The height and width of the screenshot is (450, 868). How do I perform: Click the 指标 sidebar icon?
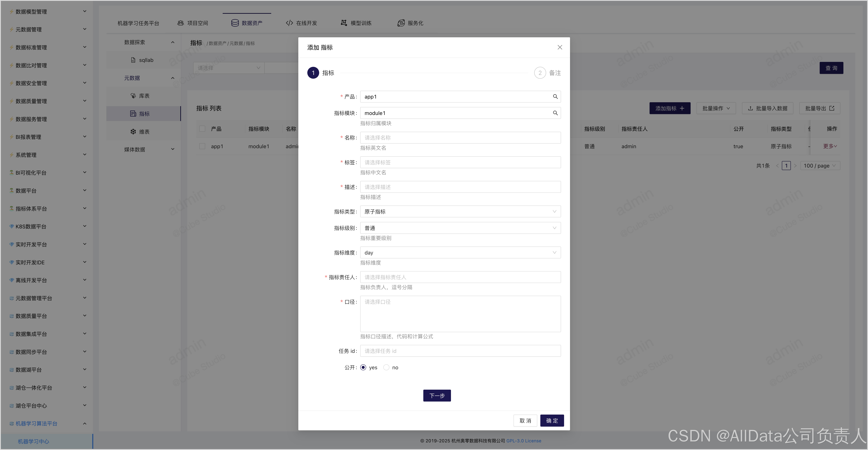(133, 114)
